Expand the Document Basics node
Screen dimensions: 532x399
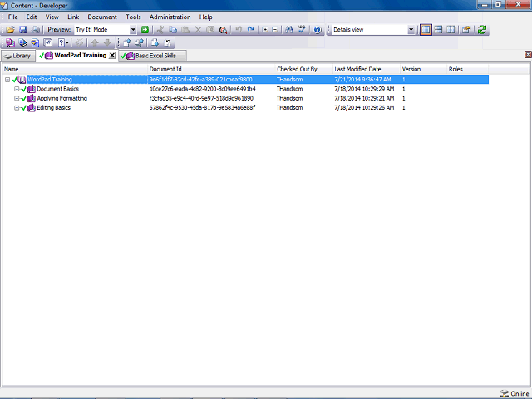pyautogui.click(x=17, y=89)
